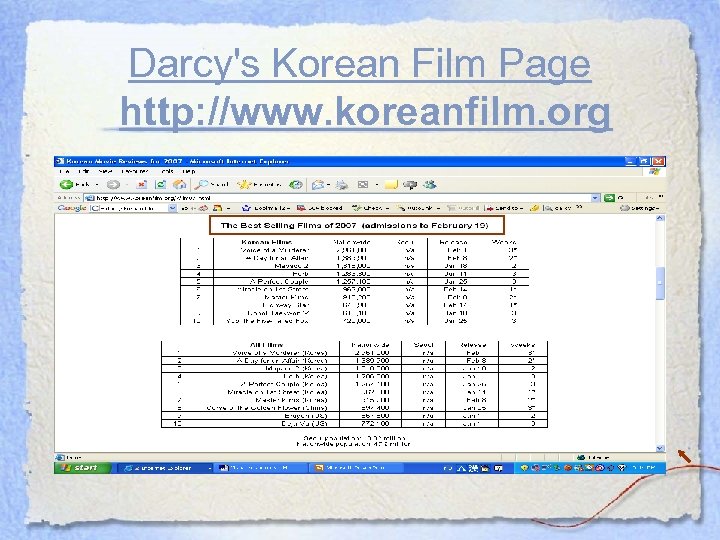The height and width of the screenshot is (540, 720).
Task: Click the AutoLink button on the Google toolbar
Action: point(418,208)
